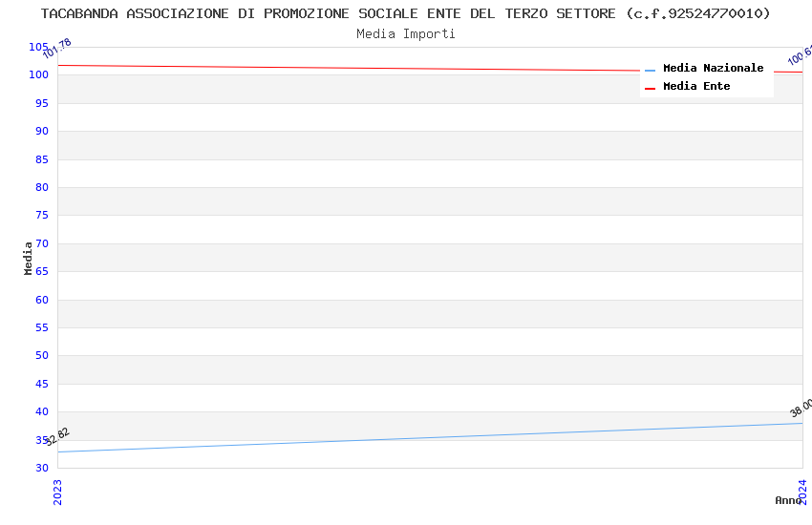Click the vertical Media axis title
Screen dimensions: 812x525
[x=28, y=258]
